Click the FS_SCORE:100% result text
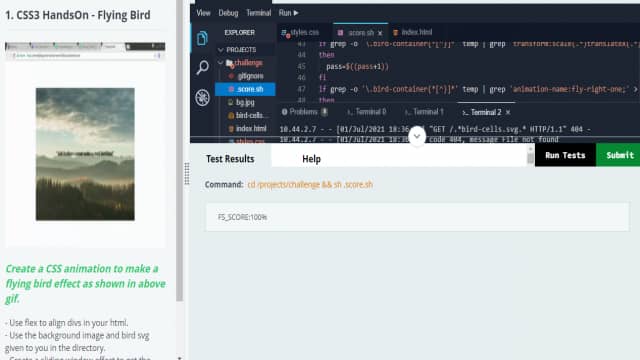The image size is (640, 360). click(x=242, y=217)
